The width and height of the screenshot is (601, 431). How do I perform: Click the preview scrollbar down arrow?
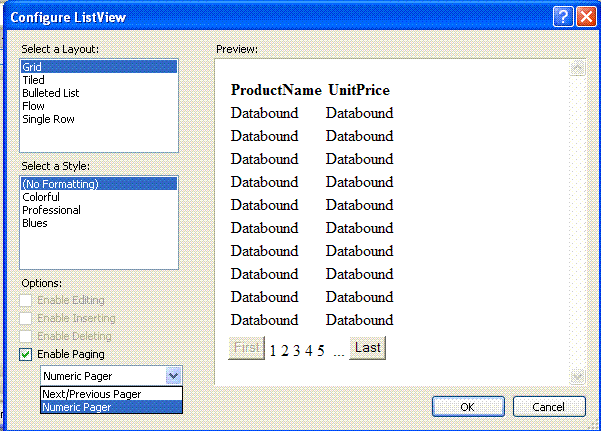pyautogui.click(x=576, y=376)
